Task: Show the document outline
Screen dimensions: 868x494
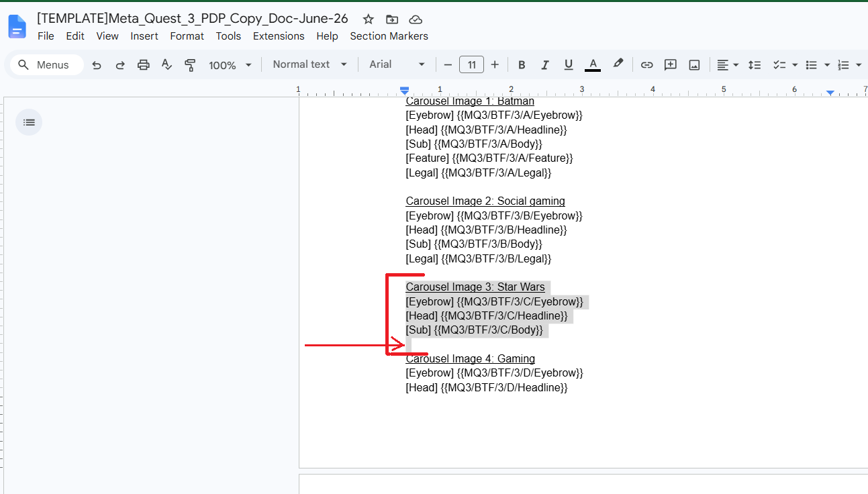Action: pyautogui.click(x=29, y=122)
